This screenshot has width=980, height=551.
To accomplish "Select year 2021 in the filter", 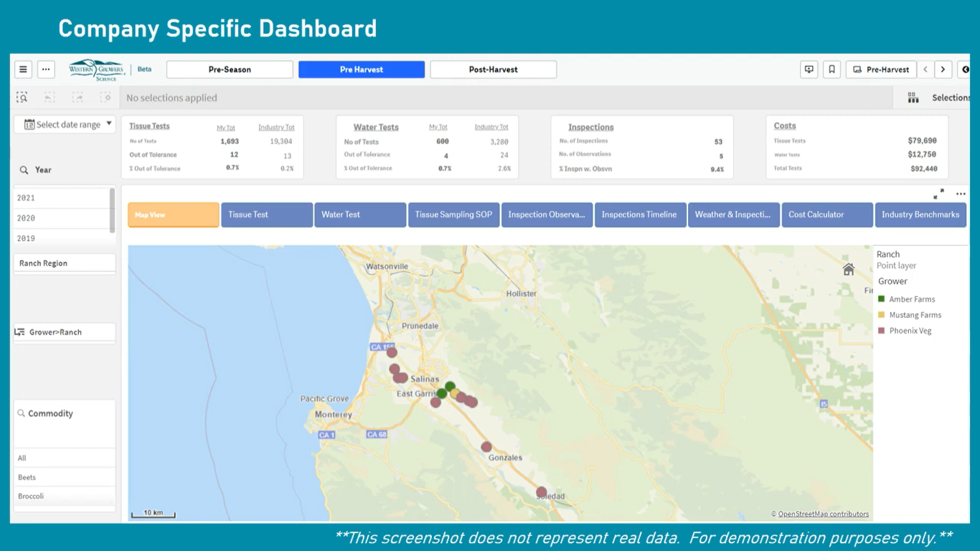I will [62, 198].
